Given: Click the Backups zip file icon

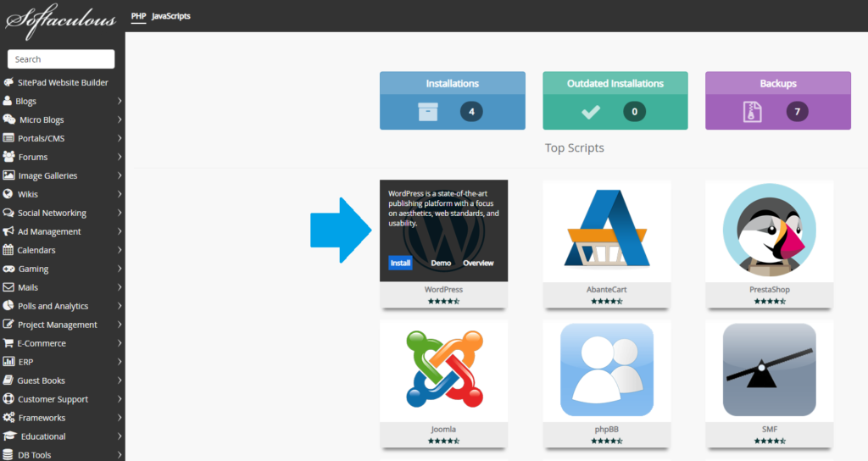Looking at the screenshot, I should [753, 112].
